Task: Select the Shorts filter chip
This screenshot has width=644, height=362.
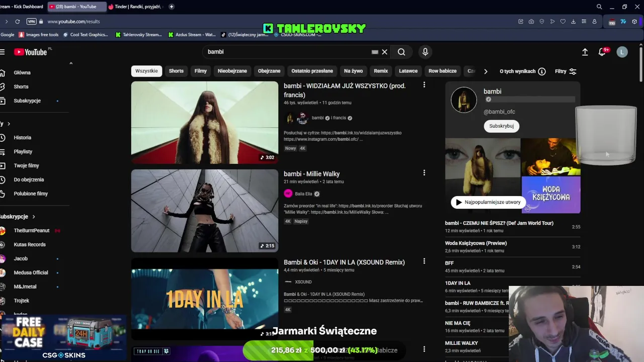Action: click(x=176, y=71)
